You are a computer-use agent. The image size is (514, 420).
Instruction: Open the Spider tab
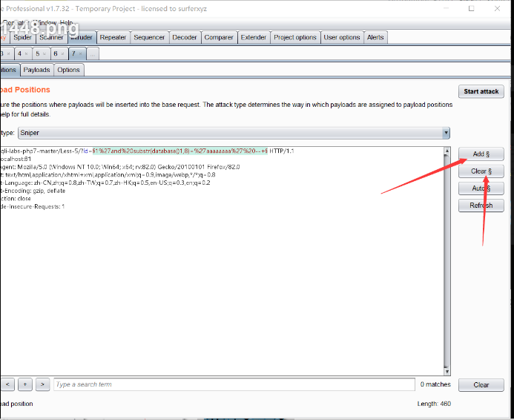tap(22, 37)
